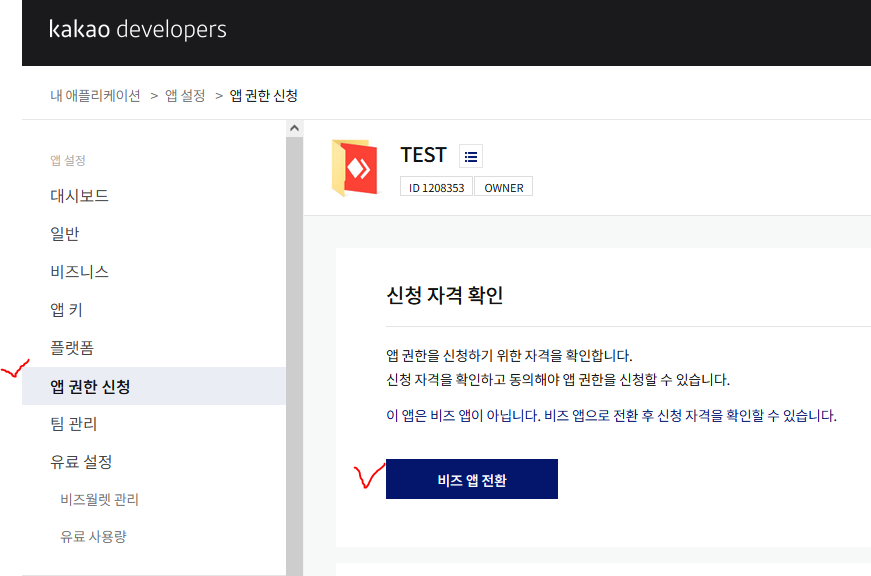Click the sidebar scroll-up arrow
The height and width of the screenshot is (576, 871).
coord(294,128)
